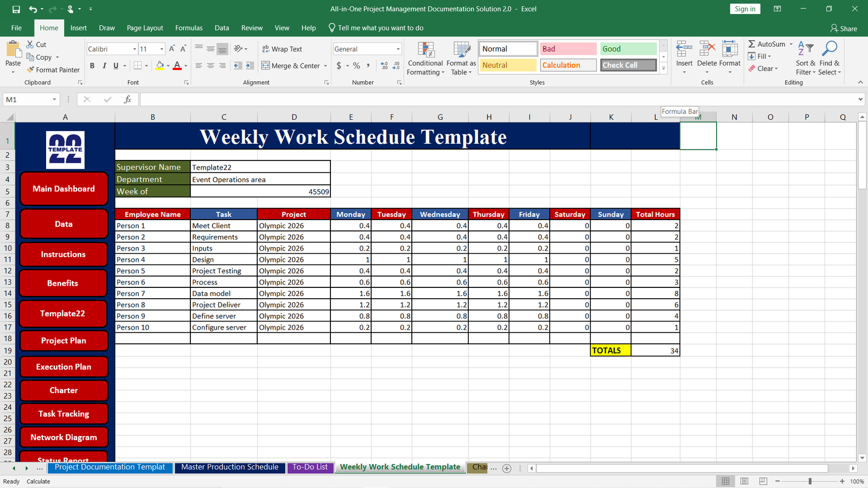Image resolution: width=868 pixels, height=488 pixels.
Task: Click the Instructions navigation button
Action: (x=63, y=254)
